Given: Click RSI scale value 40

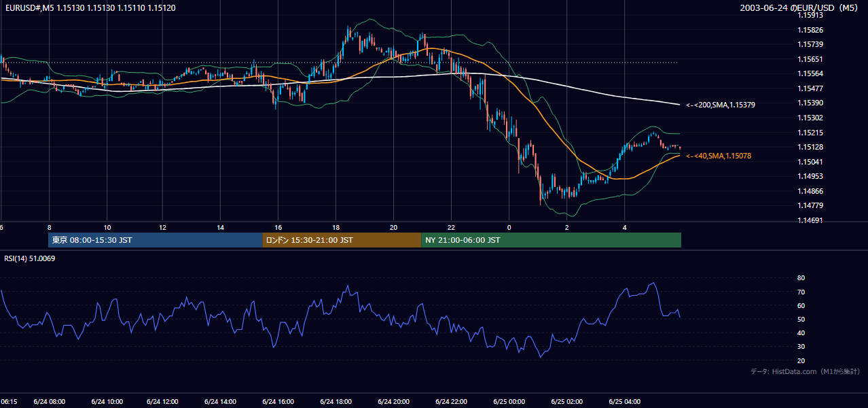Looking at the screenshot, I should (x=801, y=333).
